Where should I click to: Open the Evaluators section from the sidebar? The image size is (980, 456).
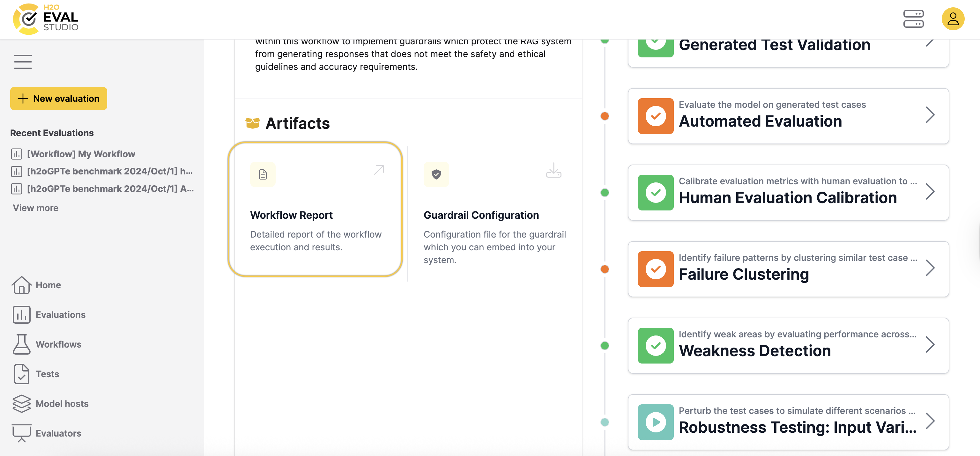tap(22, 433)
